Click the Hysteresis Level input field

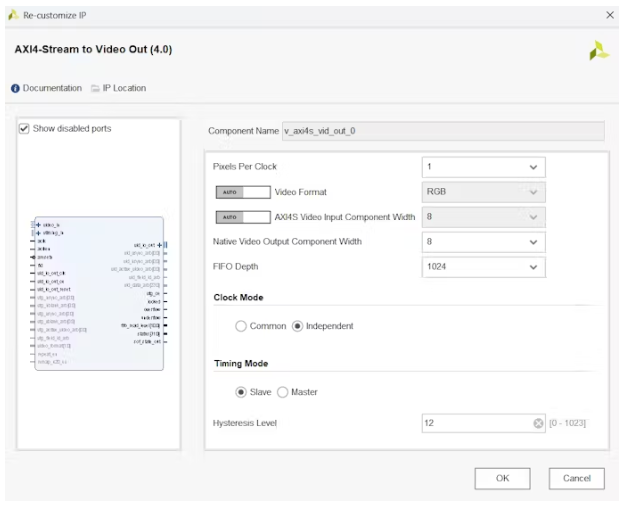pyautogui.click(x=477, y=423)
